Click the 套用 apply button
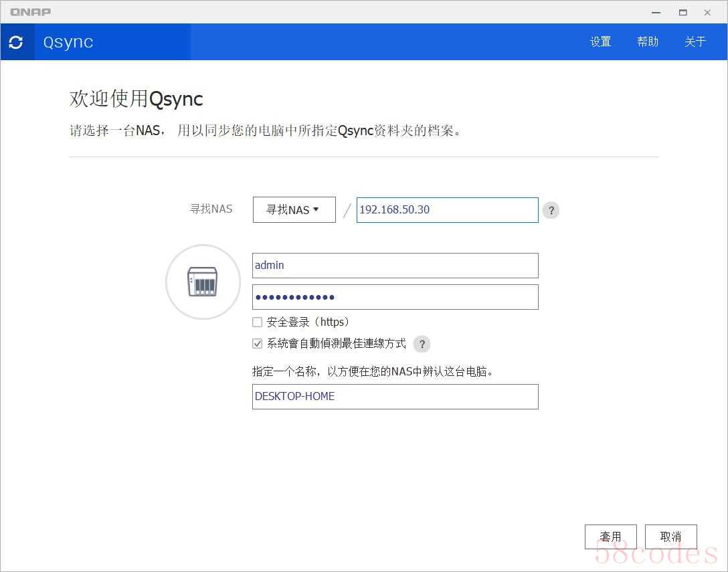Screen dimensions: 728x572 610,537
